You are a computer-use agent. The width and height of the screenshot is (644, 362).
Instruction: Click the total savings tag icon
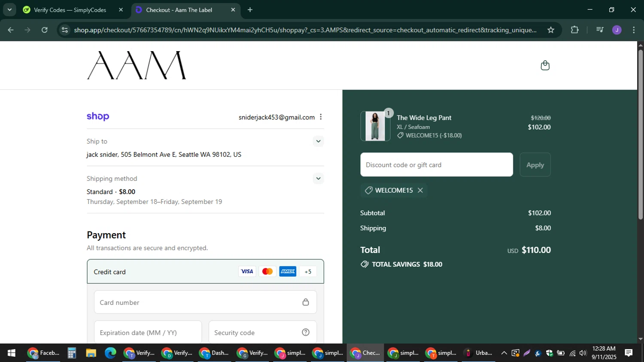[x=365, y=265]
